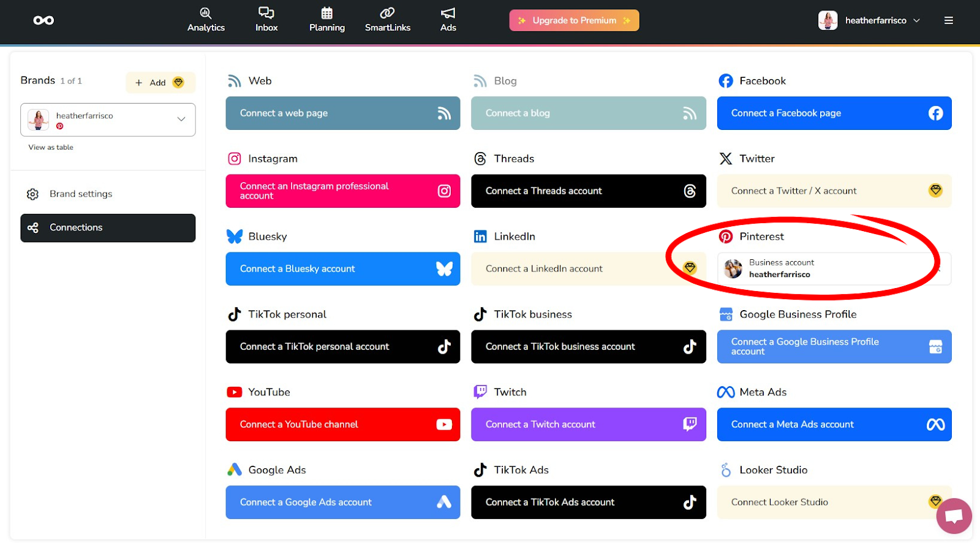Click View as table link
Image resolution: width=980 pixels, height=543 pixels.
(x=51, y=147)
